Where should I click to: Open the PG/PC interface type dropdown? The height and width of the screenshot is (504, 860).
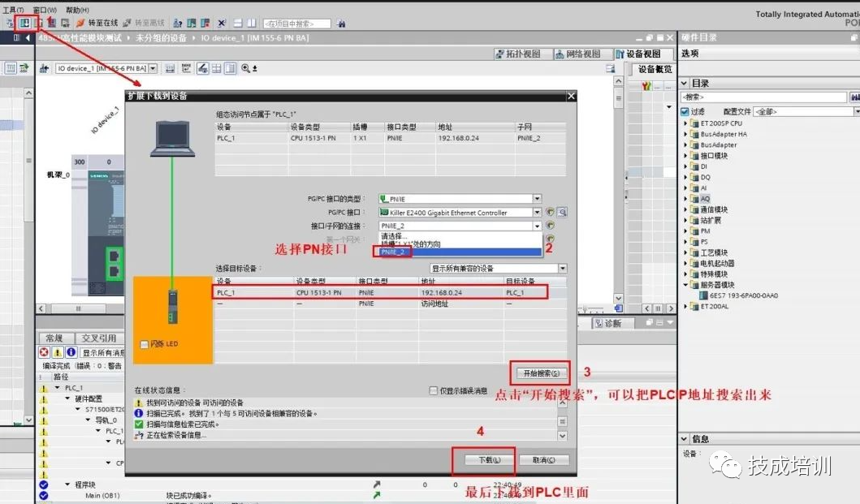click(537, 199)
